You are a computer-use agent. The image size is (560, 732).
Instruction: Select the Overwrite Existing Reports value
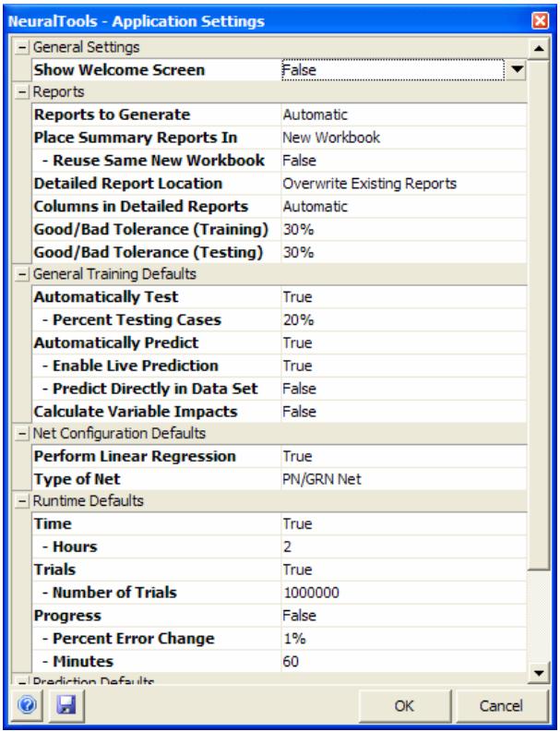(404, 184)
